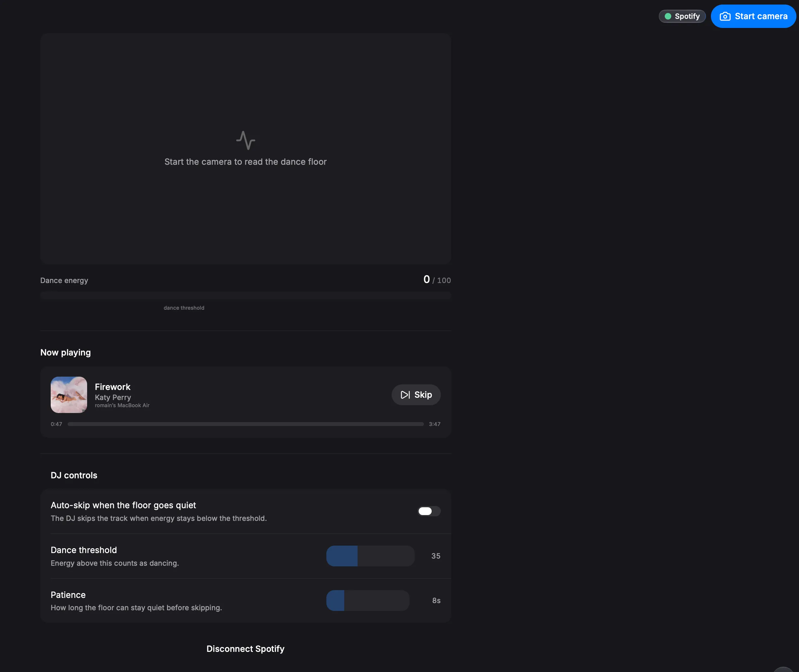Screen dimensions: 799x672
Task: Adjust the Patience slider
Action: [368, 601]
